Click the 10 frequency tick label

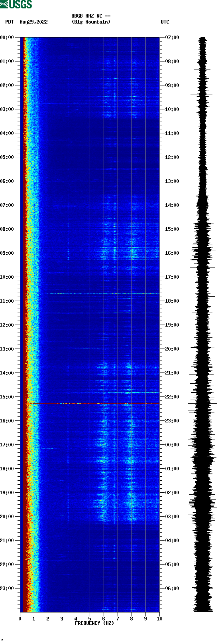point(159,619)
